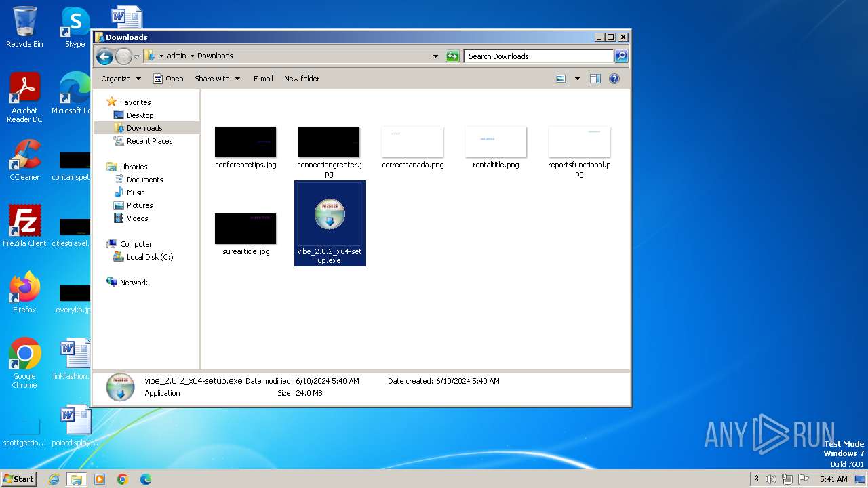
Task: Show hidden system tray icons
Action: (757, 479)
